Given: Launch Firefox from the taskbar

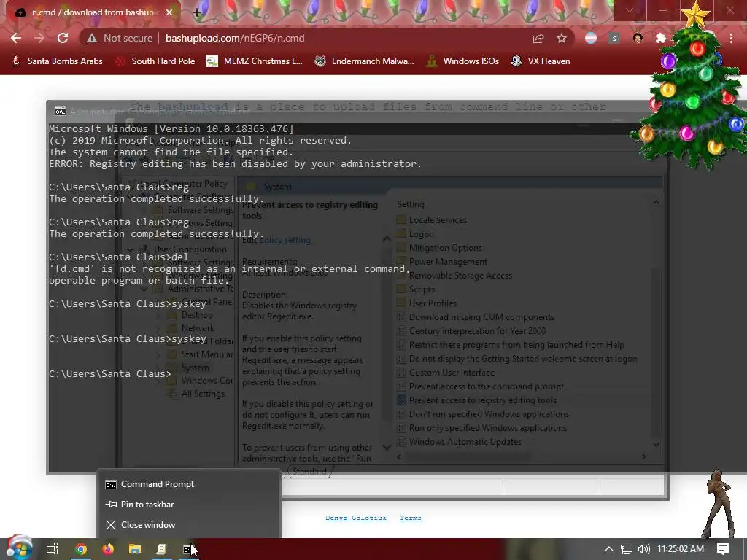Looking at the screenshot, I should tap(108, 549).
